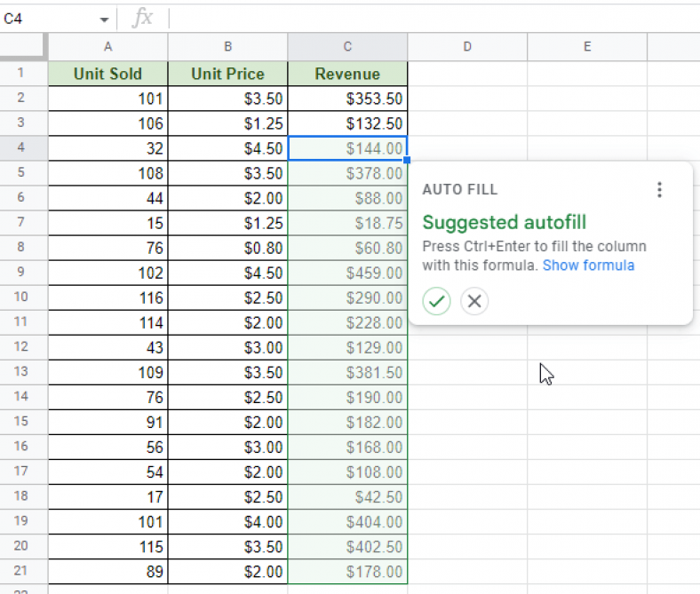Select column D header
This screenshot has height=594, width=700.
click(x=467, y=47)
